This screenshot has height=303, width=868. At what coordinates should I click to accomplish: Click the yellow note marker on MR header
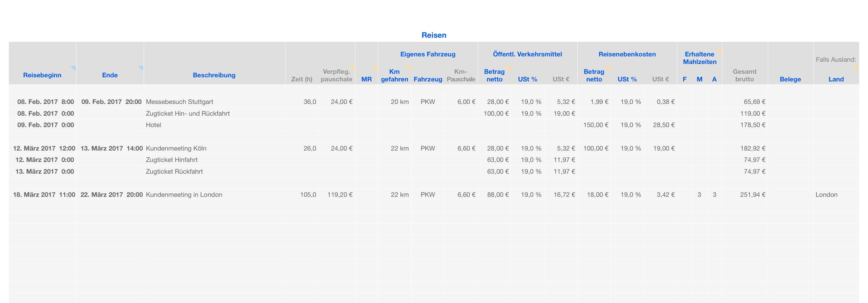[375, 68]
